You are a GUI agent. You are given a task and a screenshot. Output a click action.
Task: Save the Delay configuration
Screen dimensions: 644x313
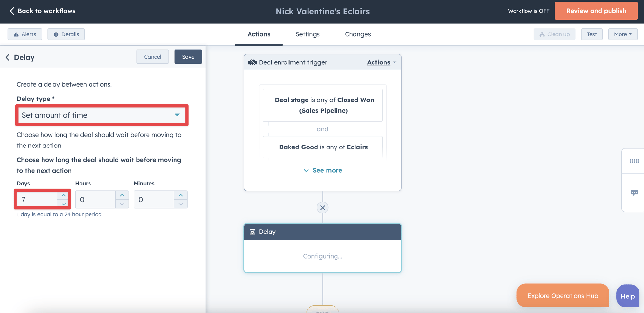(188, 57)
